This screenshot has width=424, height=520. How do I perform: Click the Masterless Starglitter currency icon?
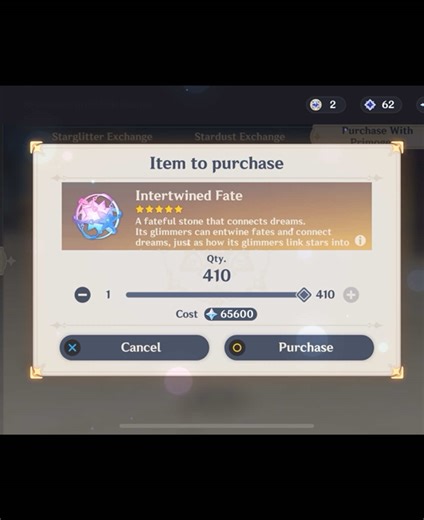click(x=315, y=105)
